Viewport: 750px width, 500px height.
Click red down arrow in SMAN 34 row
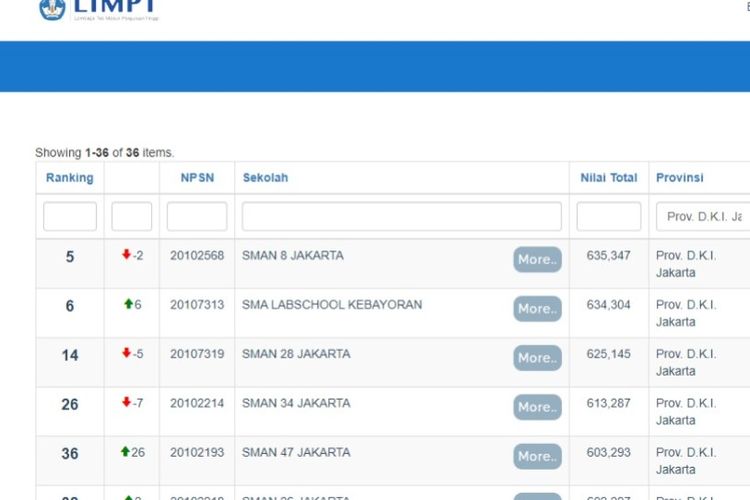click(x=126, y=402)
